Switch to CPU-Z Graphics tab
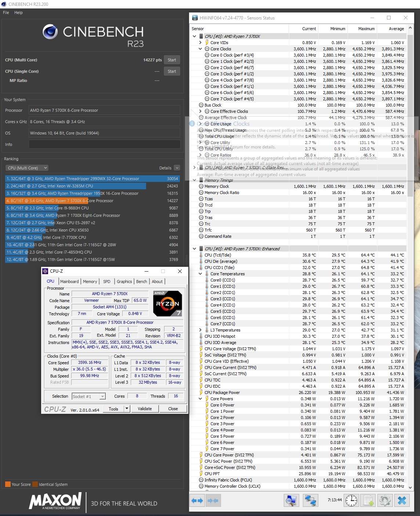 coord(124,282)
